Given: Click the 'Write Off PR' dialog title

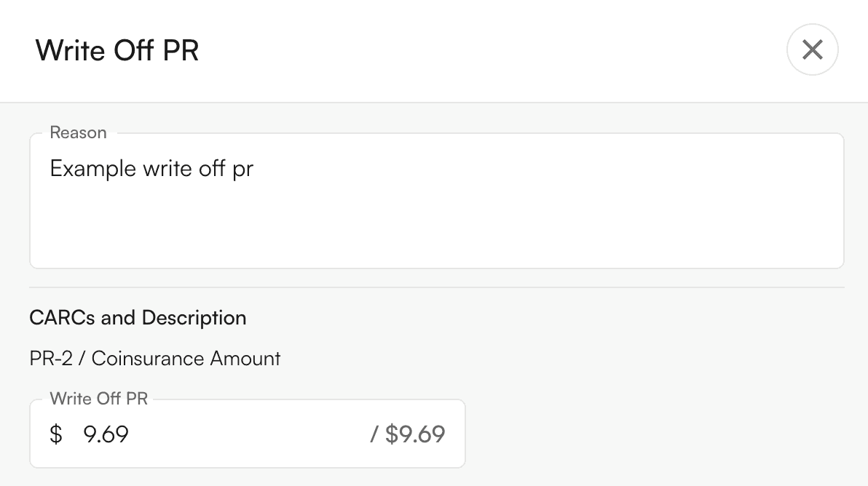Looking at the screenshot, I should coord(117,51).
